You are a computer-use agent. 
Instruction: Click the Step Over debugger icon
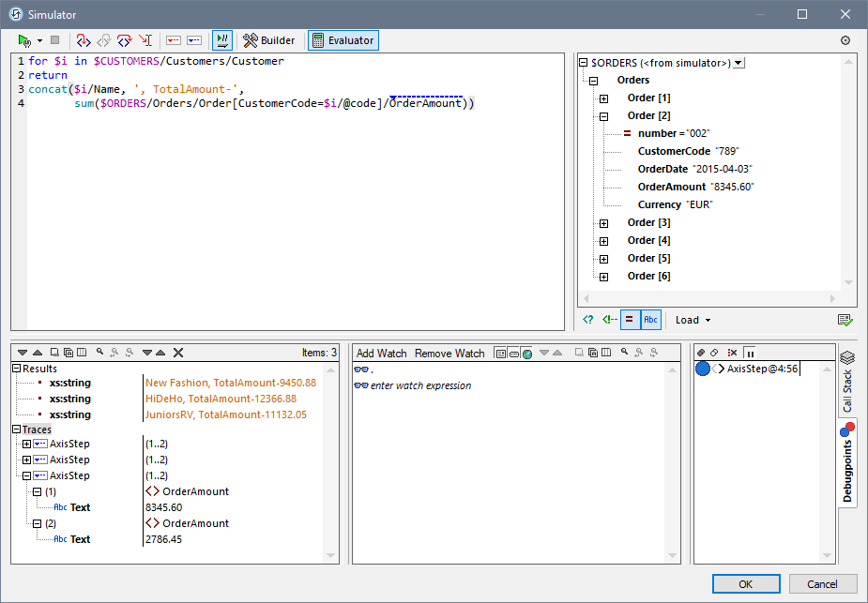124,40
